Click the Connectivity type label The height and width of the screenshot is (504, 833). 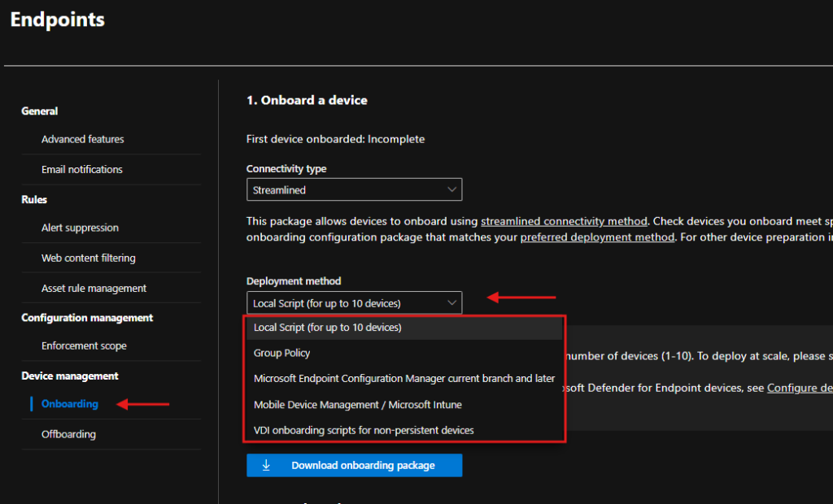[286, 169]
